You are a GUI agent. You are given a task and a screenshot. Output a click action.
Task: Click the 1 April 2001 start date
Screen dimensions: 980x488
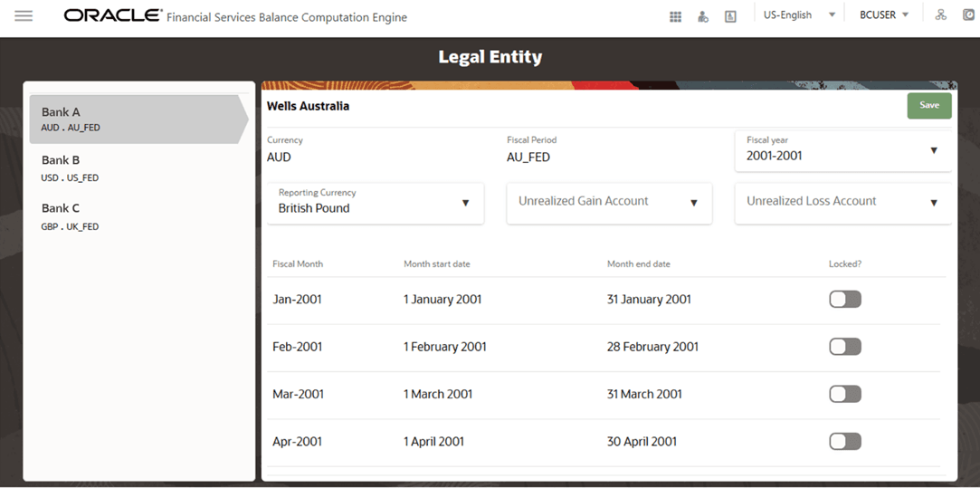coord(433,442)
